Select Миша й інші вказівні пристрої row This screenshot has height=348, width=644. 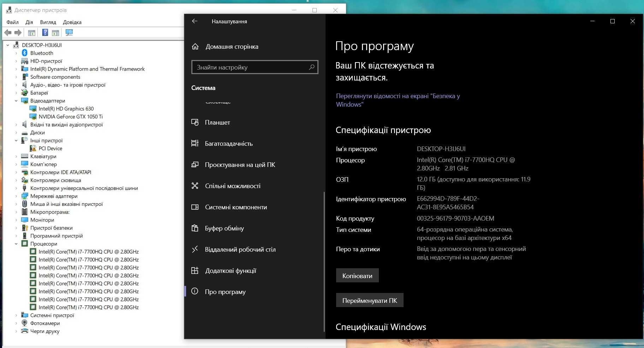tap(66, 204)
